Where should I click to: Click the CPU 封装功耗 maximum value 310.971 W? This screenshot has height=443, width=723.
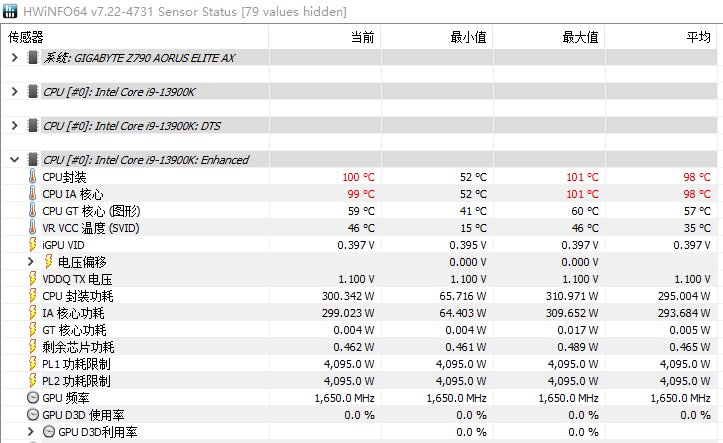572,296
